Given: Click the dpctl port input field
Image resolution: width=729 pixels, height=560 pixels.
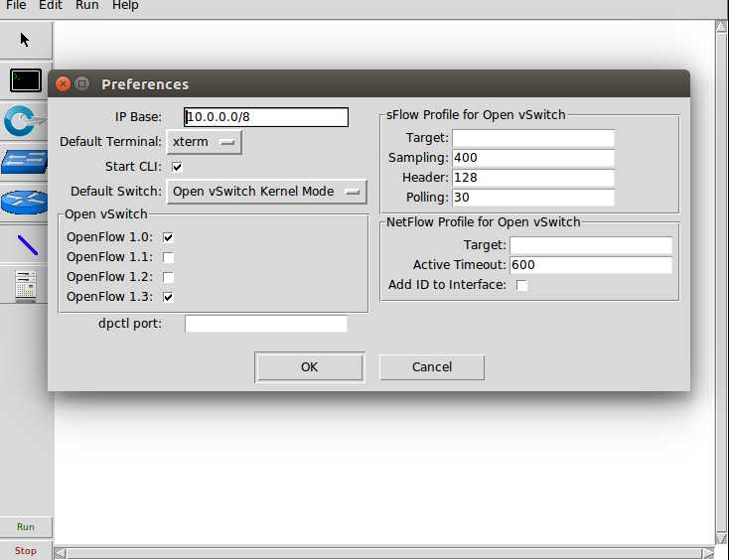Looking at the screenshot, I should click(266, 324).
